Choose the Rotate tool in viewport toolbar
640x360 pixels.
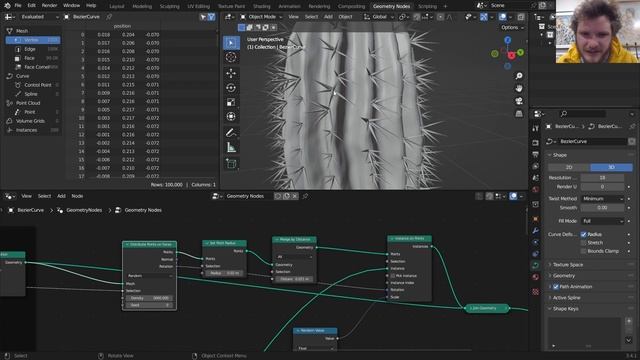231,88
